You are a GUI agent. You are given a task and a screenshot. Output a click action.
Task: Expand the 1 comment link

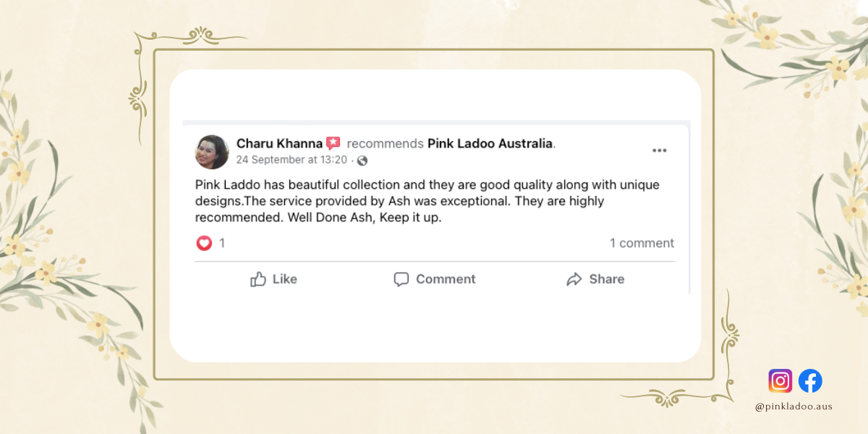642,243
